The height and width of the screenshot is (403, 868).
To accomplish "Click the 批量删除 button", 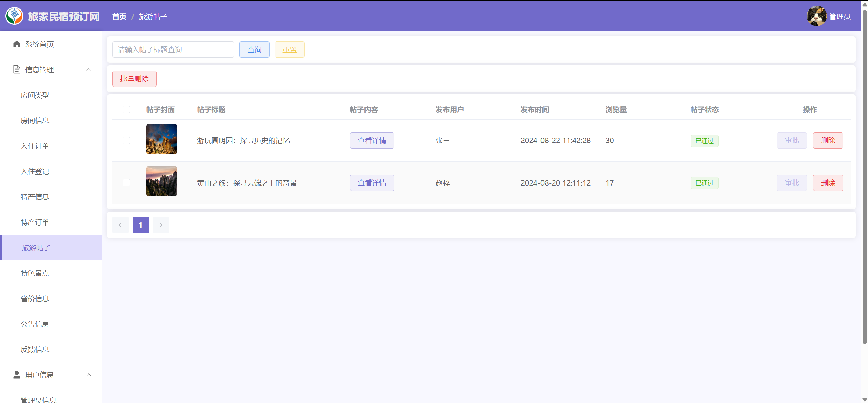I will tap(134, 79).
